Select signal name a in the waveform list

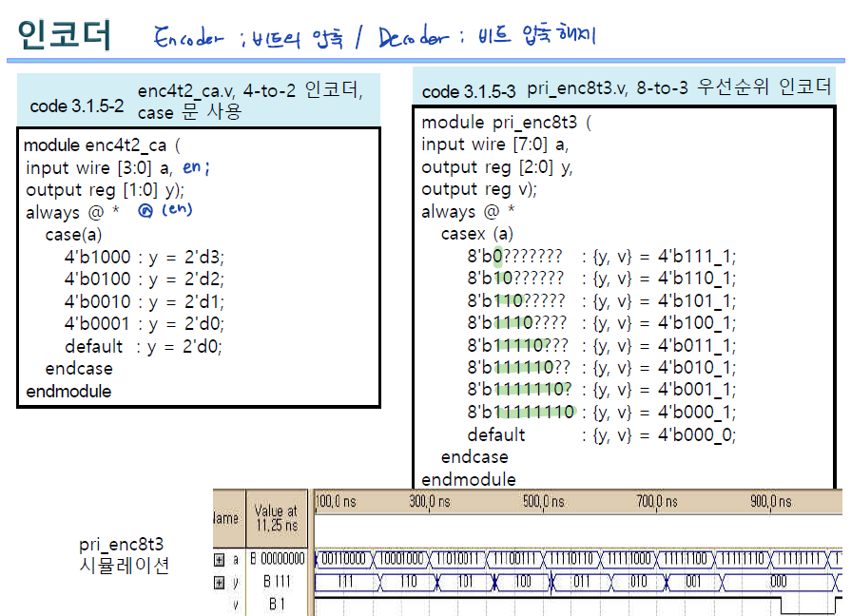236,560
